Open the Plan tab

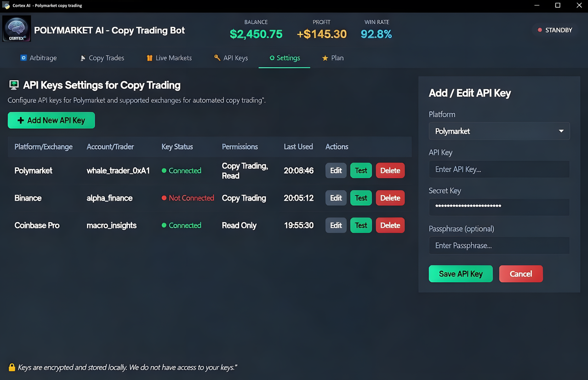(x=333, y=58)
